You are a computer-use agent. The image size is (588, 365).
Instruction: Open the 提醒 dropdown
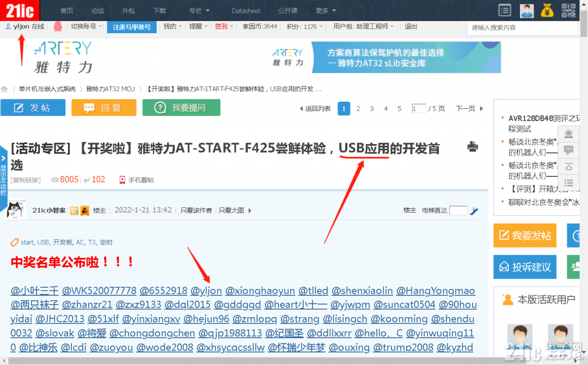[x=198, y=26]
